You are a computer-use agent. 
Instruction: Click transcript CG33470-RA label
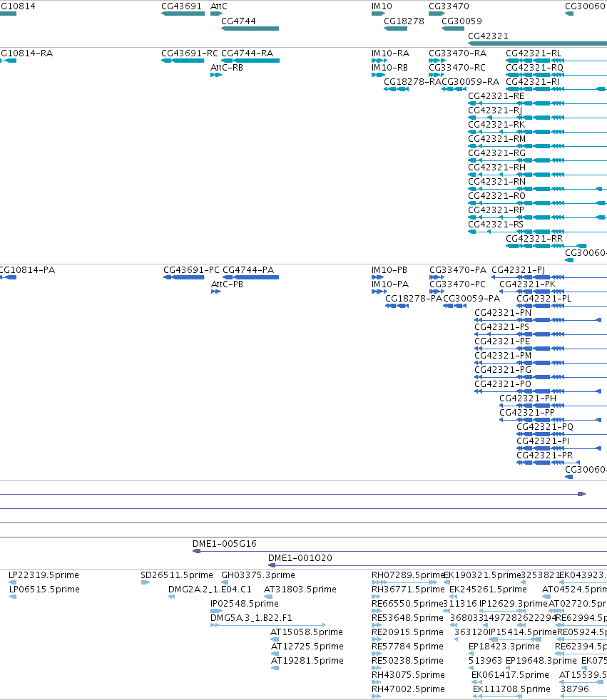click(x=457, y=53)
